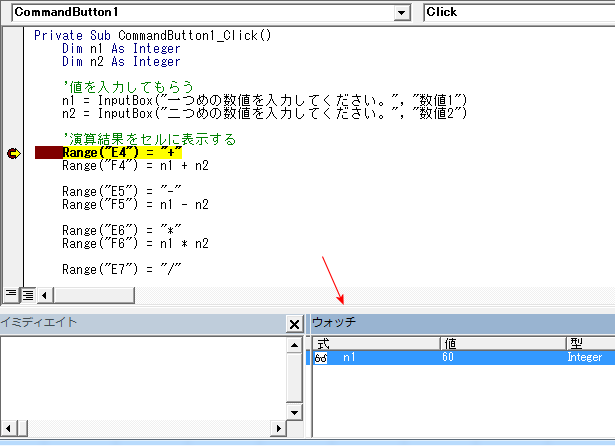Open the Click procedure dropdown
The height and width of the screenshot is (446, 615).
(x=518, y=12)
